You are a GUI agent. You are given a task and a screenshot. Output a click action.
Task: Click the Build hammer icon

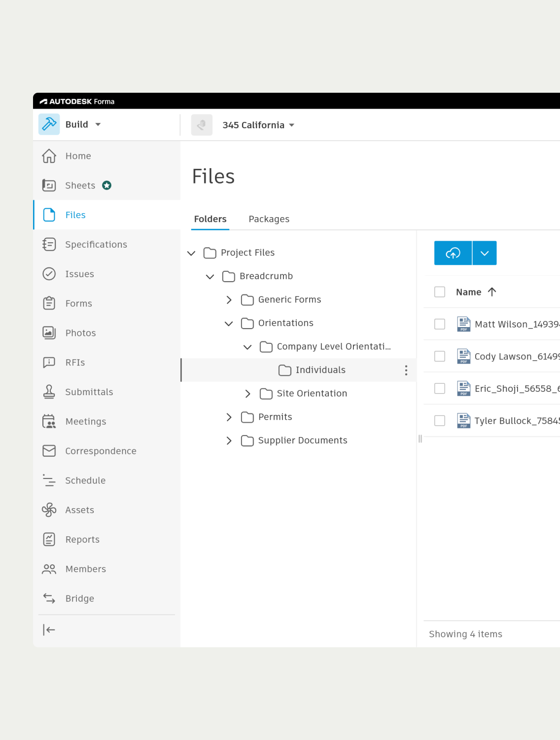(49, 124)
